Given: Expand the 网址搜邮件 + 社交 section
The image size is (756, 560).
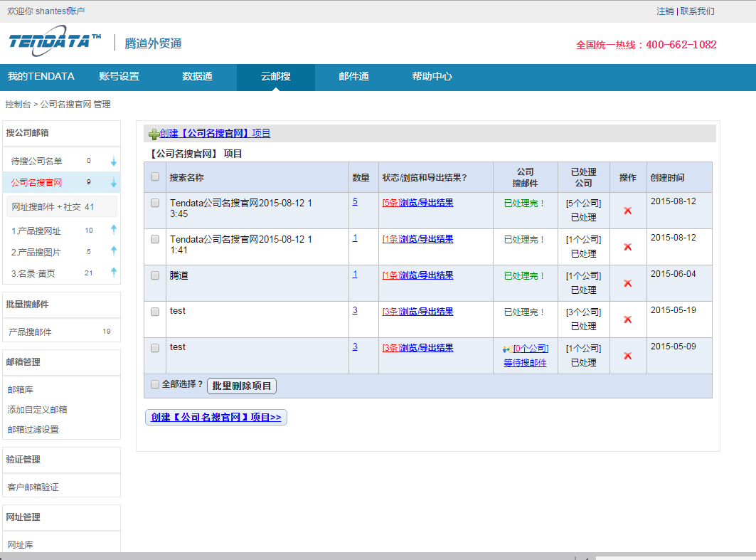Looking at the screenshot, I should tap(53, 207).
